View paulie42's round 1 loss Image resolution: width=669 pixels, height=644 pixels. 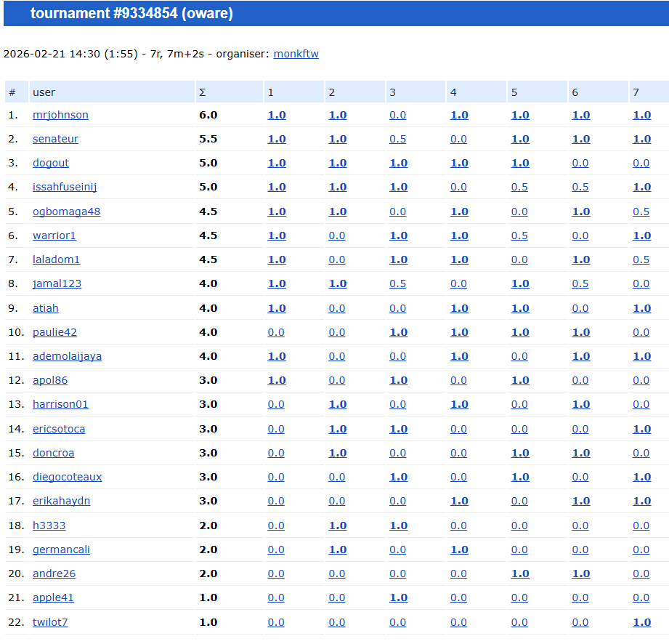click(276, 332)
